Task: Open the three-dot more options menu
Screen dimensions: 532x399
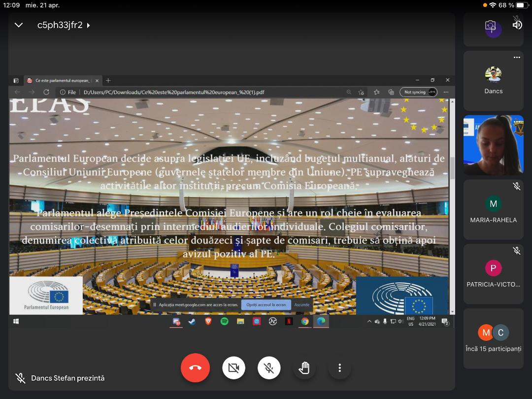Action: tap(339, 367)
